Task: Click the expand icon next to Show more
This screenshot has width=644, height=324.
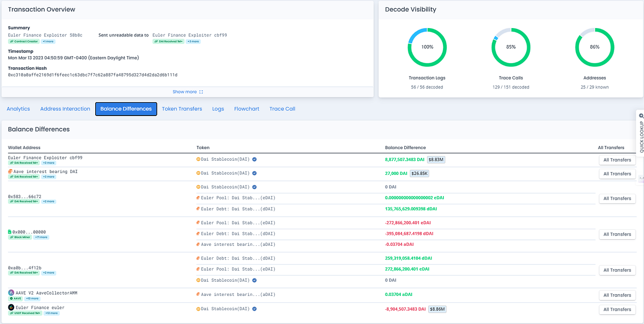Action: click(201, 92)
